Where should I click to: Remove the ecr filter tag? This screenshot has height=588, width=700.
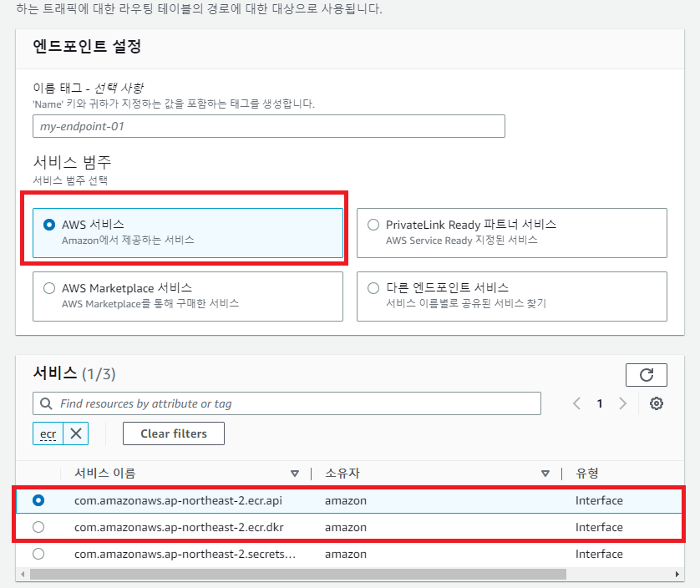(76, 433)
